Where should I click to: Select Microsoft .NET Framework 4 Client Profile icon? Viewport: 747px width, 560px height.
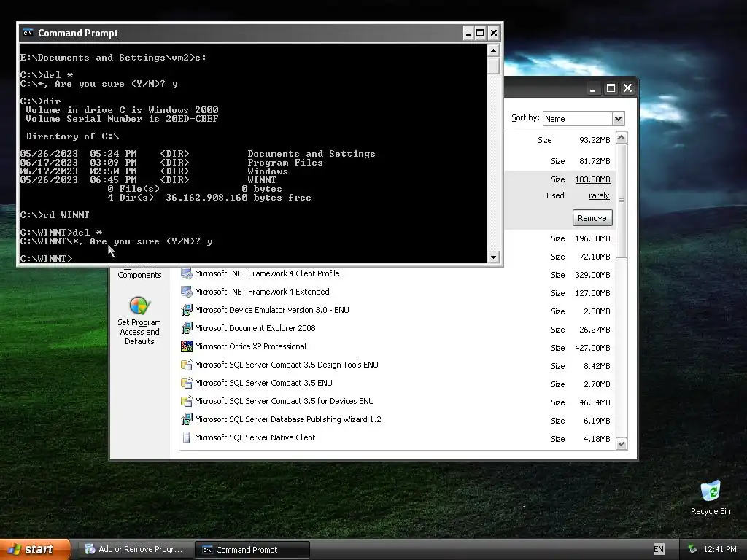[187, 274]
